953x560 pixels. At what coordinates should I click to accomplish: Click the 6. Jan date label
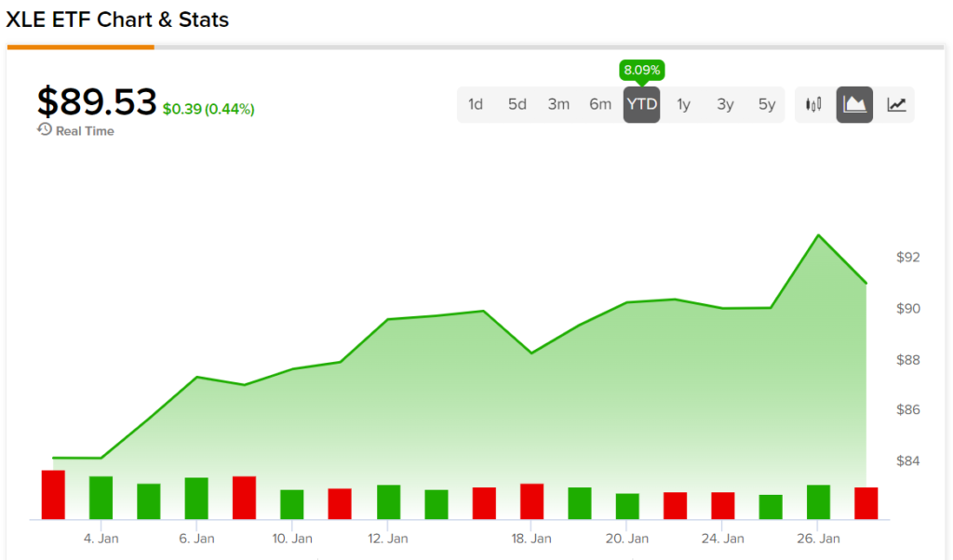click(x=196, y=539)
